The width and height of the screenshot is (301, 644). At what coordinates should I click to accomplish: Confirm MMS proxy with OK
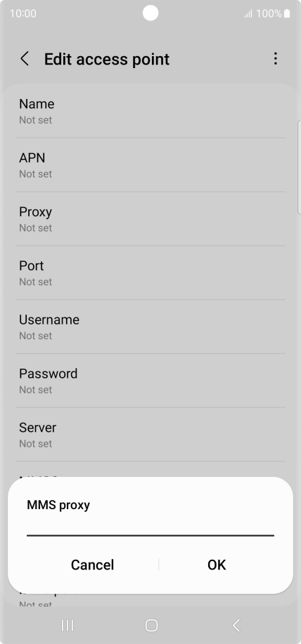(x=217, y=565)
